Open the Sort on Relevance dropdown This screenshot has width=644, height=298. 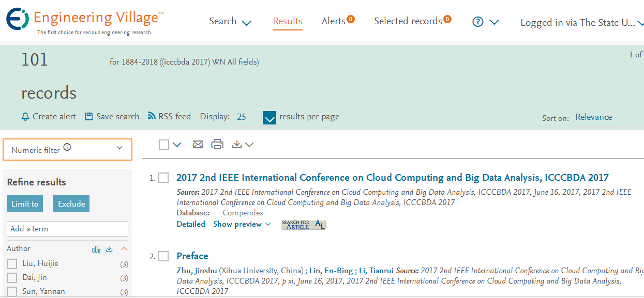(x=594, y=117)
